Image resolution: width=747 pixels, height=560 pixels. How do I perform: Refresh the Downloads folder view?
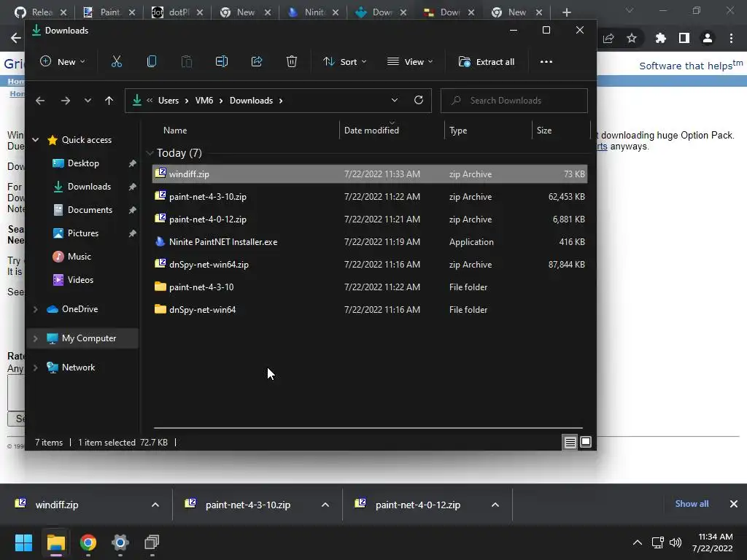click(418, 100)
